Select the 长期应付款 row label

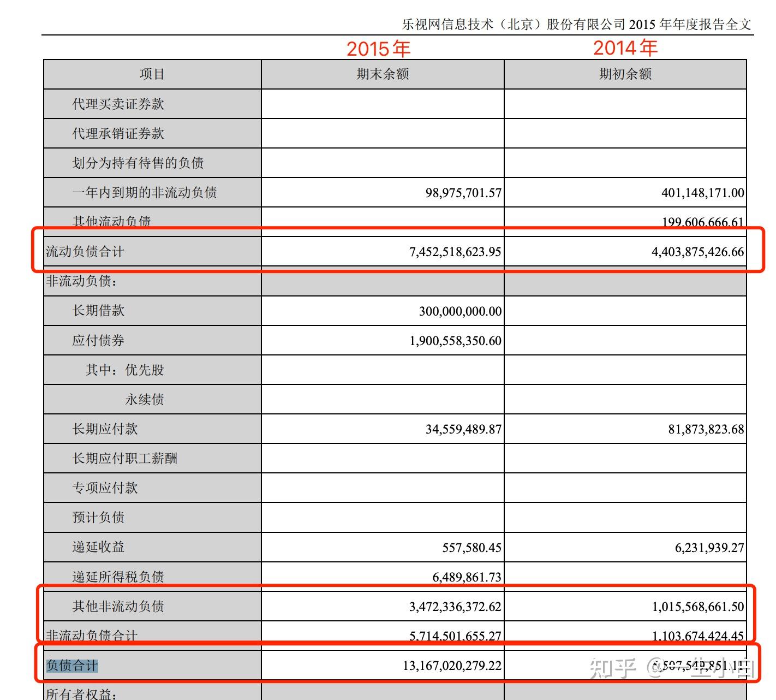(x=105, y=429)
